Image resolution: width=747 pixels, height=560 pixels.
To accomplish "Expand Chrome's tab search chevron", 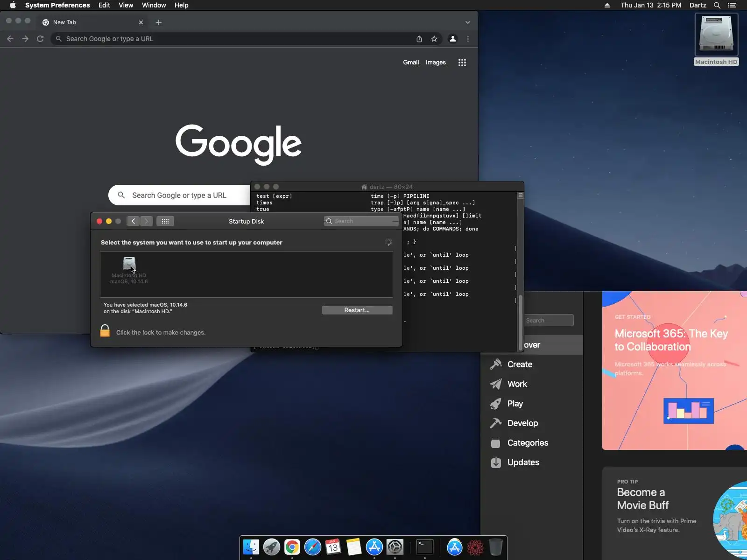I will tap(468, 22).
